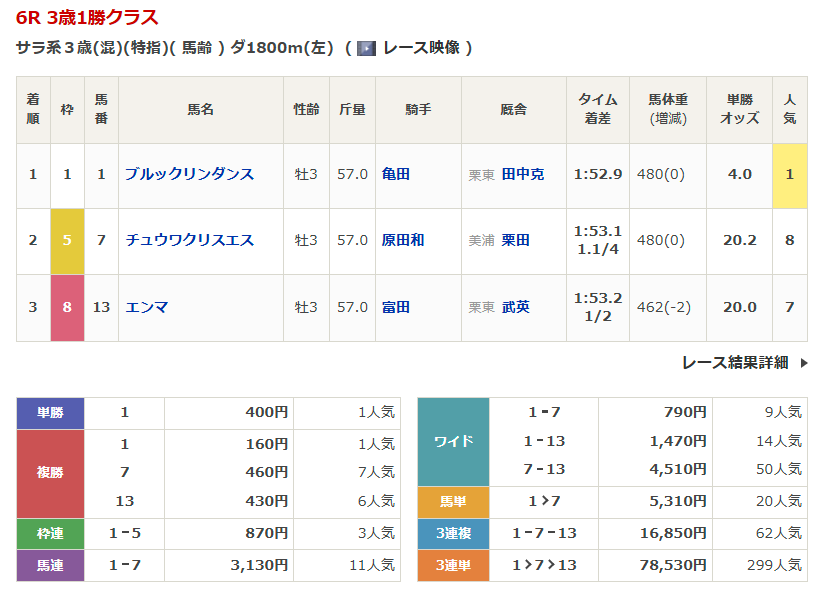Open horse チュウワクリスエス page
822x592 pixels.
[x=189, y=240]
